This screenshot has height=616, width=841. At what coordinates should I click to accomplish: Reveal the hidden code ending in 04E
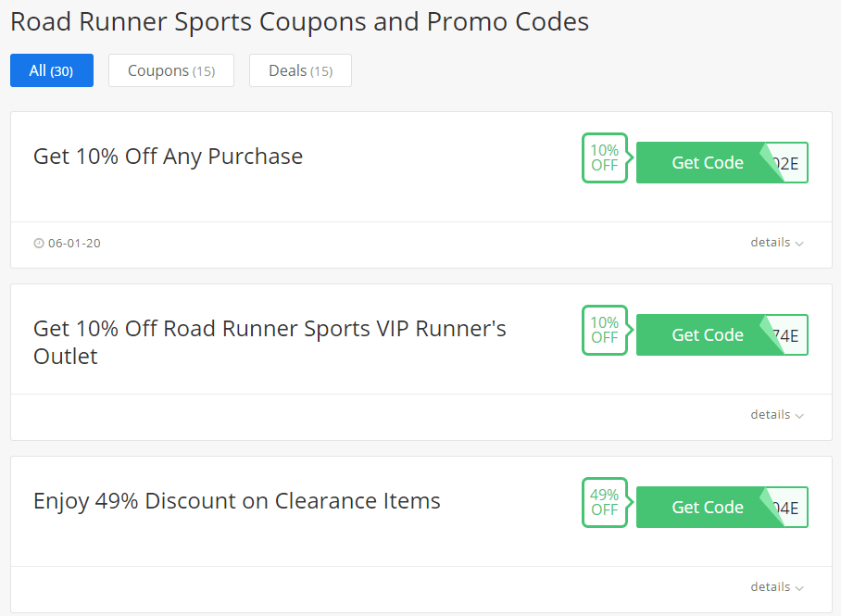coord(786,508)
